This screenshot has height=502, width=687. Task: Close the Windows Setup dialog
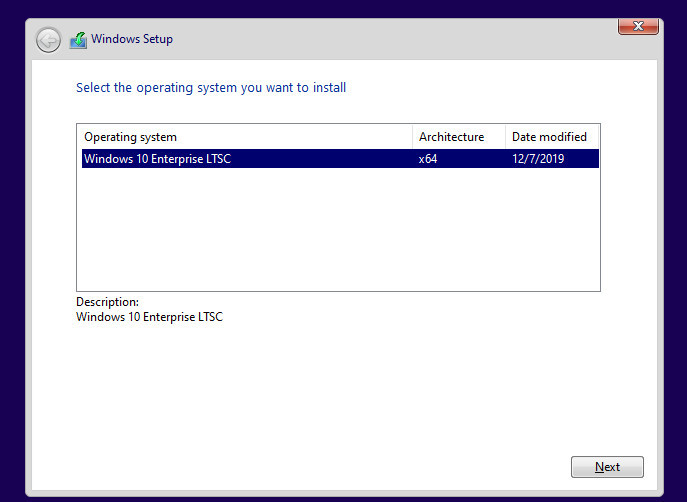[x=638, y=26]
